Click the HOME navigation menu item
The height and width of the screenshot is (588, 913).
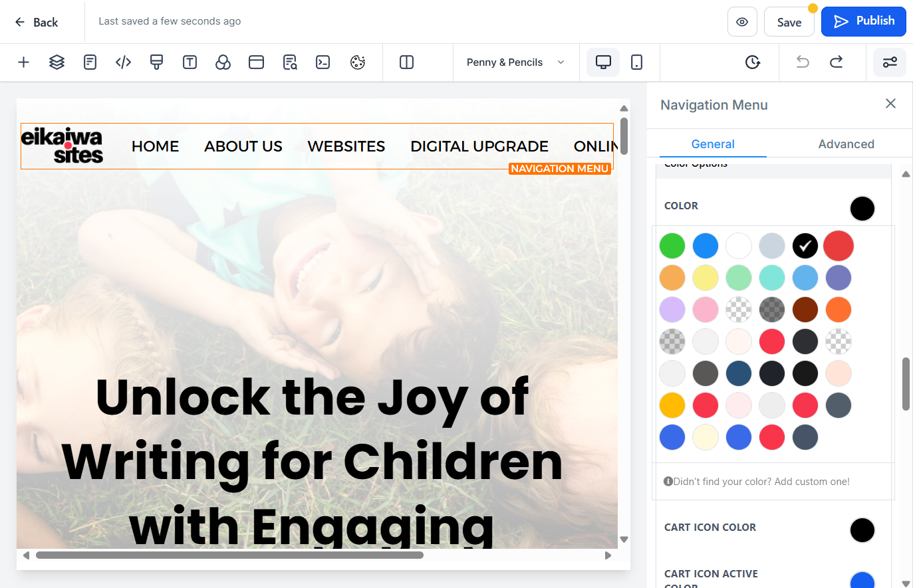click(156, 146)
